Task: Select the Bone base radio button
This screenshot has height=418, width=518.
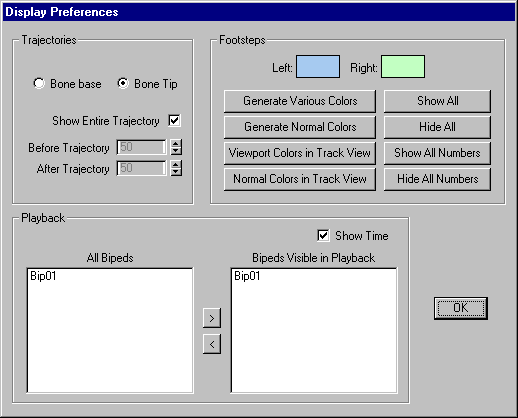Action: coord(39,83)
